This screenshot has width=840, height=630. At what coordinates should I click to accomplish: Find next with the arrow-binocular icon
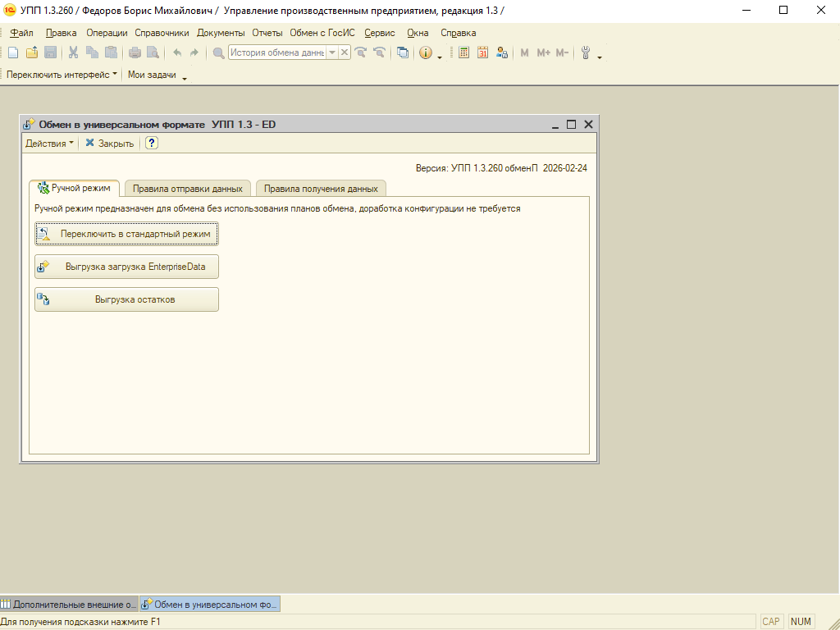tap(361, 52)
